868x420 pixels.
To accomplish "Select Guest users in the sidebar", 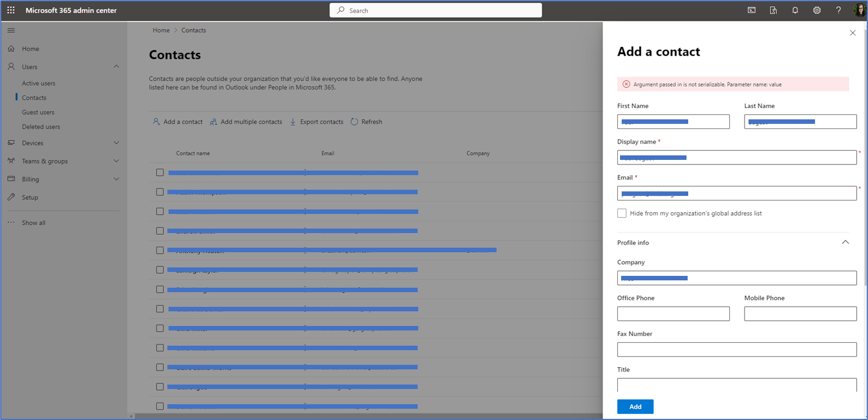I will pyautogui.click(x=38, y=112).
